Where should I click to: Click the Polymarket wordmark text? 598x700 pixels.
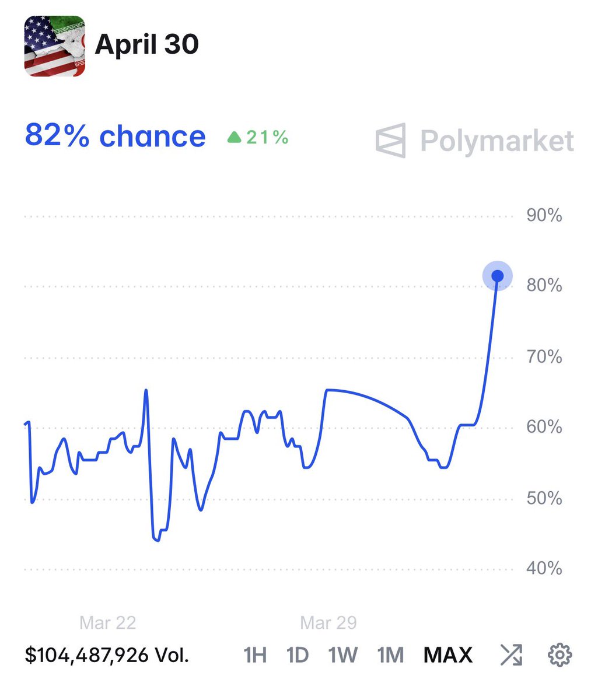click(x=497, y=141)
